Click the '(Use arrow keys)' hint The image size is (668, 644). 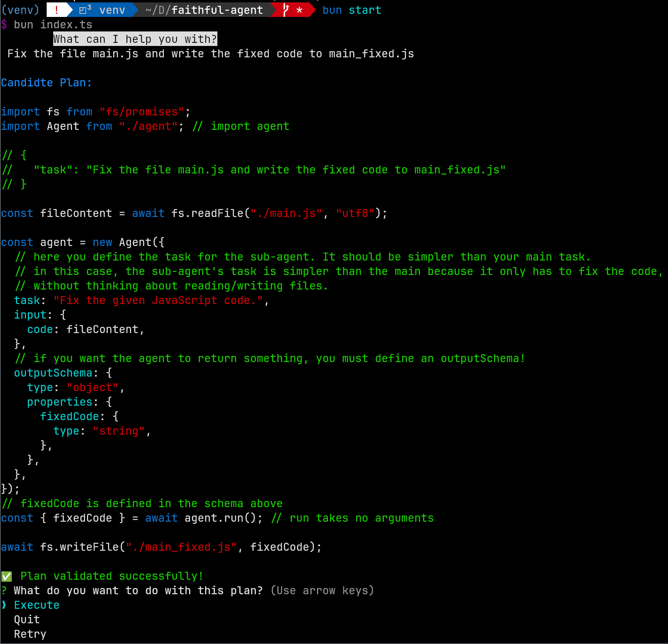click(x=322, y=590)
